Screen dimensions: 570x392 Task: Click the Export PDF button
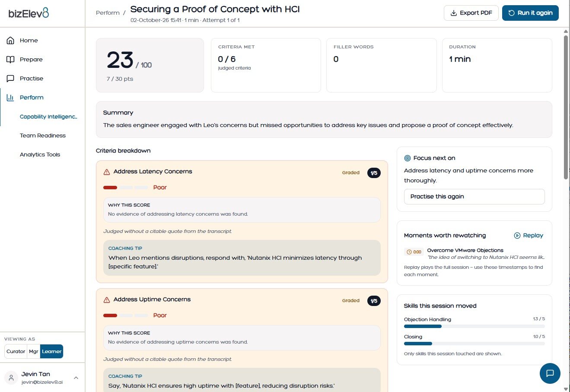(x=471, y=13)
